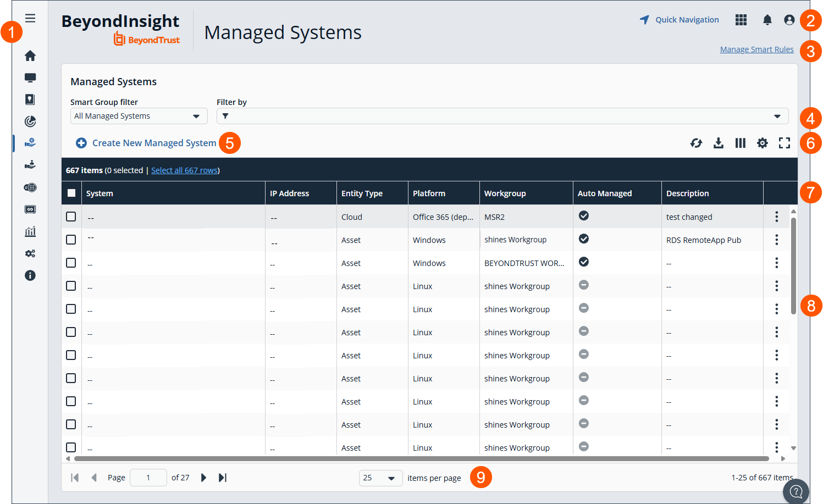Screen dimensions: 823x504
Task: Open the monitor Assets icon in sidebar
Action: [x=30, y=77]
